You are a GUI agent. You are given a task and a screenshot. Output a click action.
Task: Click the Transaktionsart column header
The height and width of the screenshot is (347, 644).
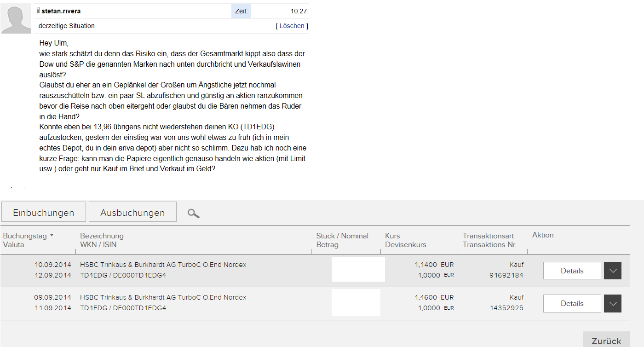click(488, 236)
